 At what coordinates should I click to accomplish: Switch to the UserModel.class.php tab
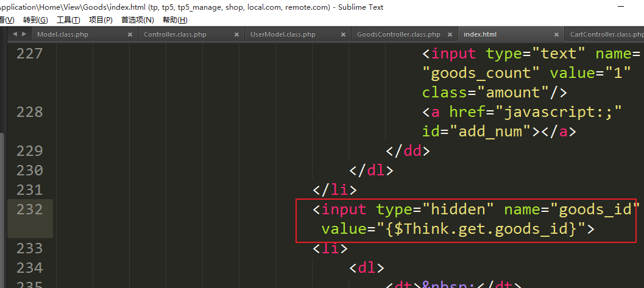click(283, 35)
